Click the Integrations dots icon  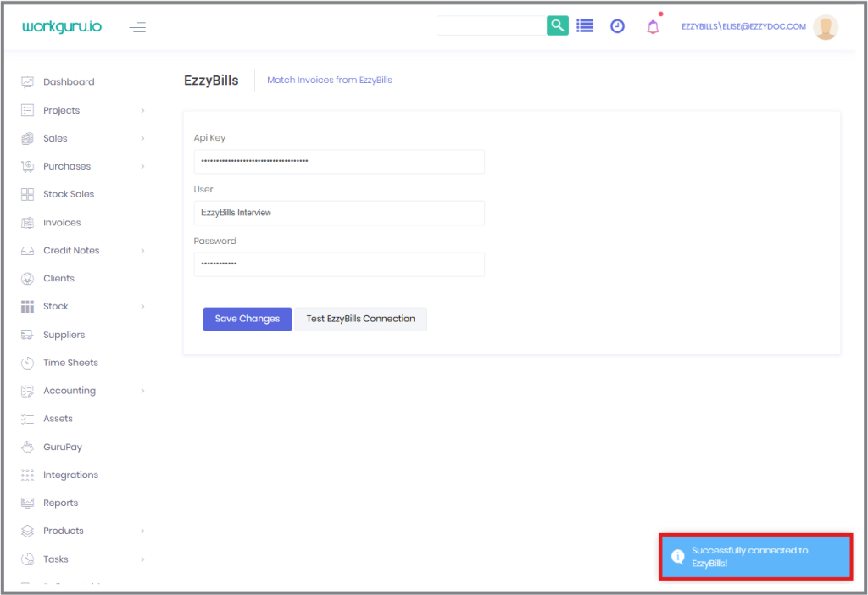pos(27,475)
